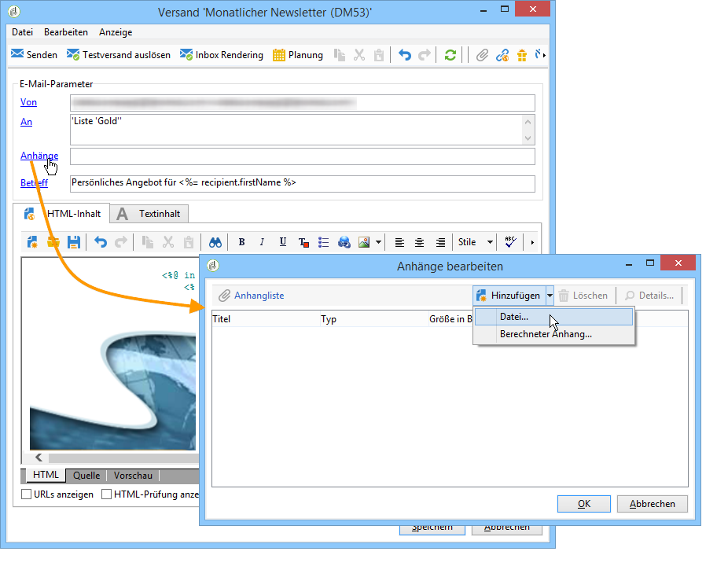The height and width of the screenshot is (577, 728).
Task: Center align text
Action: pos(419,242)
